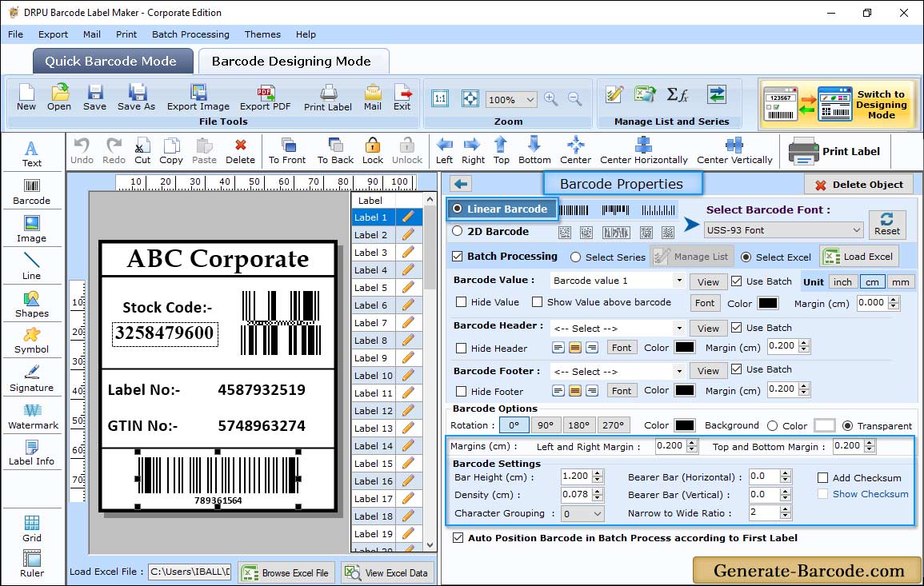
Task: Open the Character Grouping dropdown
Action: (x=582, y=513)
